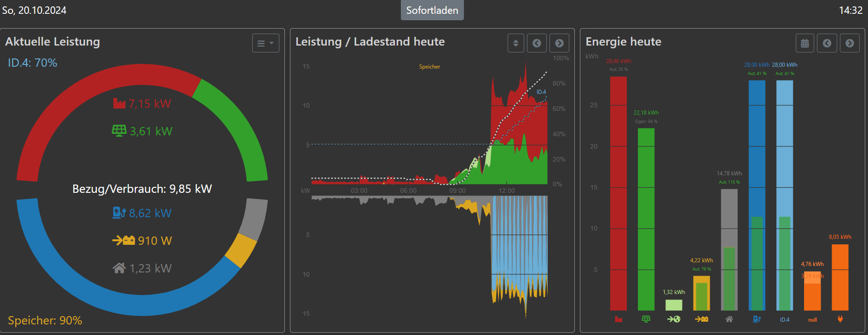The height and width of the screenshot is (335, 868).
Task: Click the yellow battery charging icon beside 910 W
Action: (x=124, y=240)
